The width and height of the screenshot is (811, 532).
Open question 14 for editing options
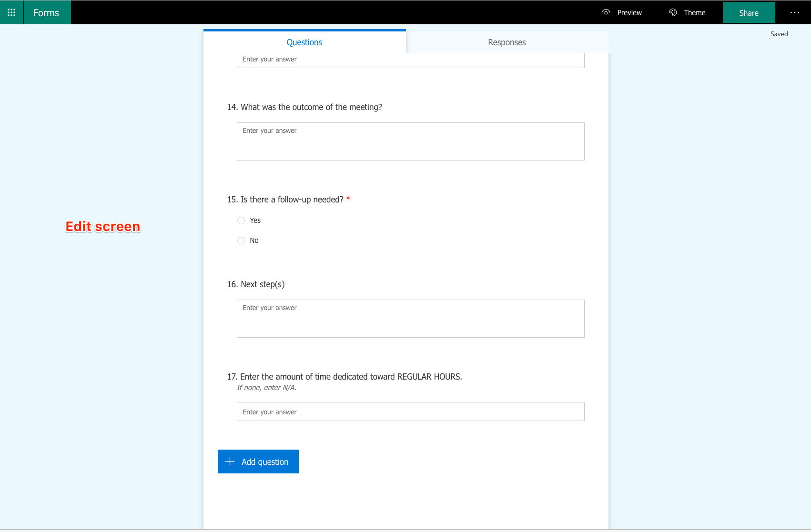pos(310,107)
